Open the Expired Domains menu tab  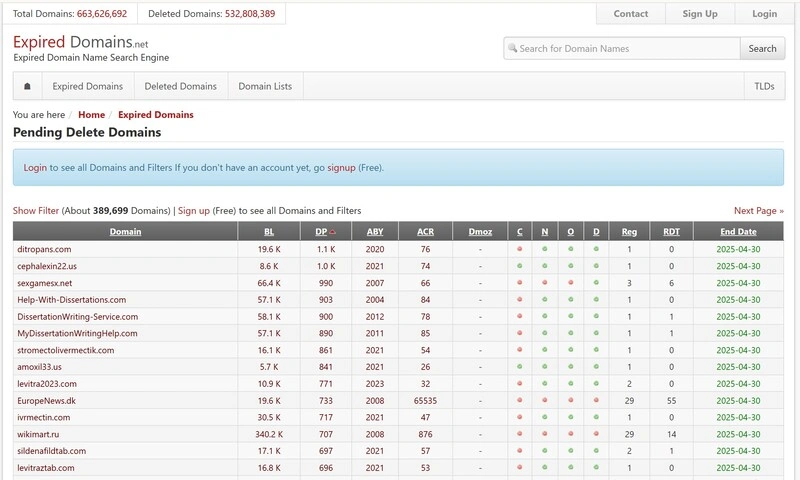(x=88, y=86)
